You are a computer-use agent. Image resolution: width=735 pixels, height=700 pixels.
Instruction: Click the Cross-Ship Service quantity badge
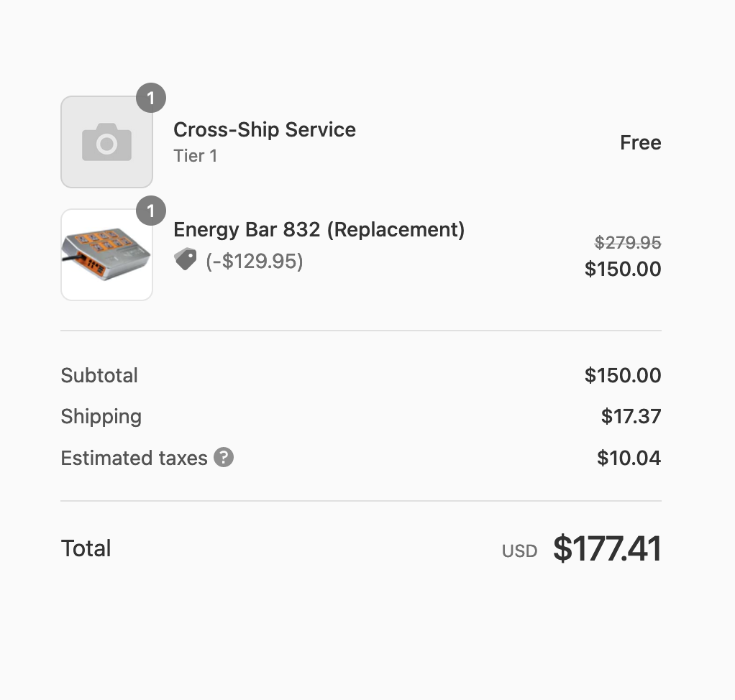tap(151, 98)
